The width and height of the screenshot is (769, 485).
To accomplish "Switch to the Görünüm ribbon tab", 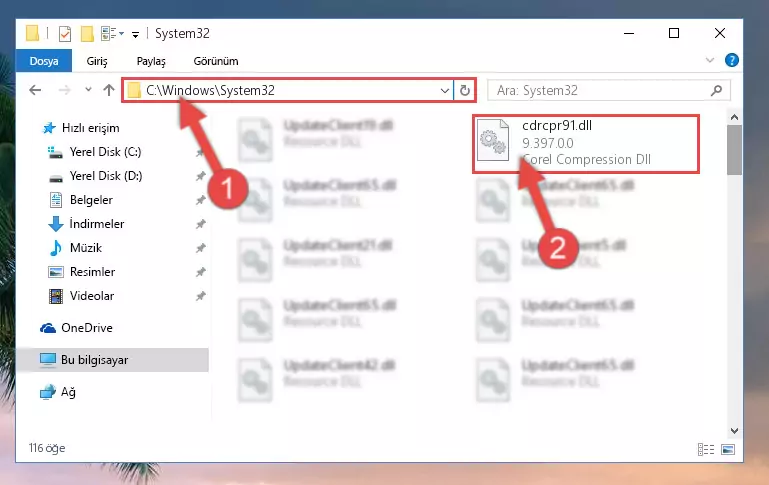I will pyautogui.click(x=216, y=61).
